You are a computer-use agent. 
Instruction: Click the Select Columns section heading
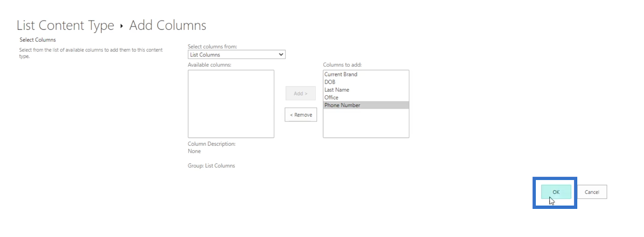38,40
